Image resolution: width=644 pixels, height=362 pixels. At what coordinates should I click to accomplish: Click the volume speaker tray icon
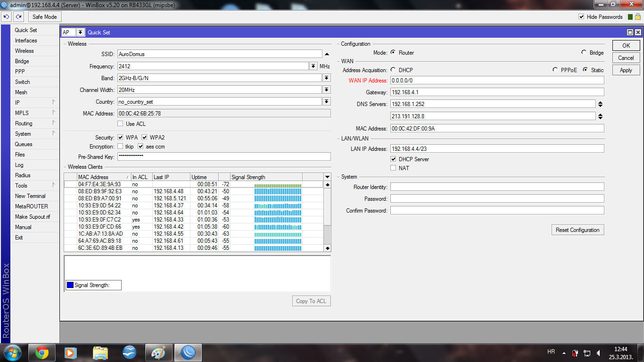coord(599,353)
